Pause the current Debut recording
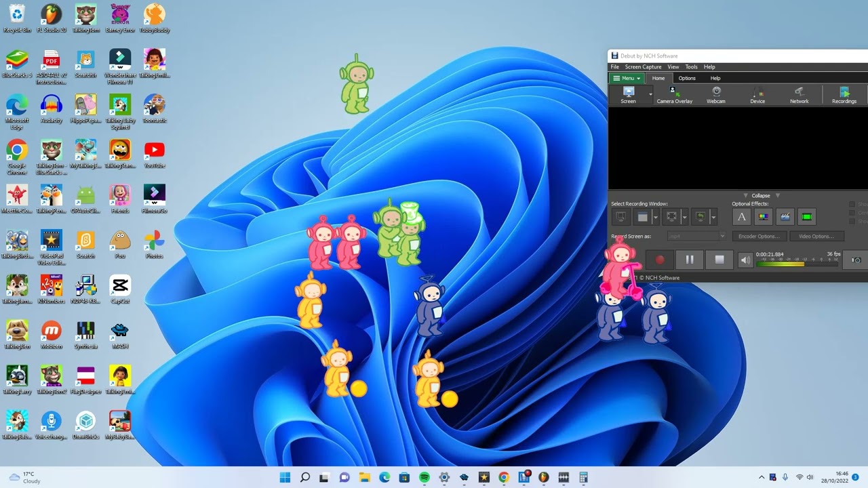 click(690, 260)
